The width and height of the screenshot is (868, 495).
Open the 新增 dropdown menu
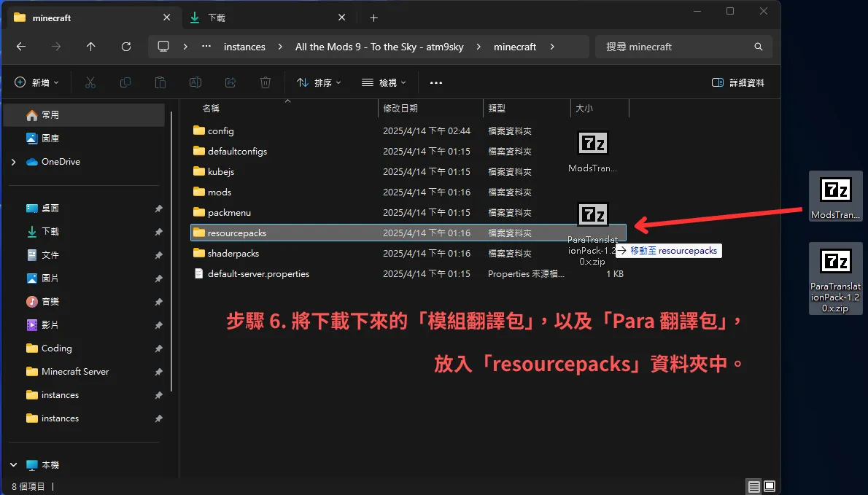coord(36,82)
